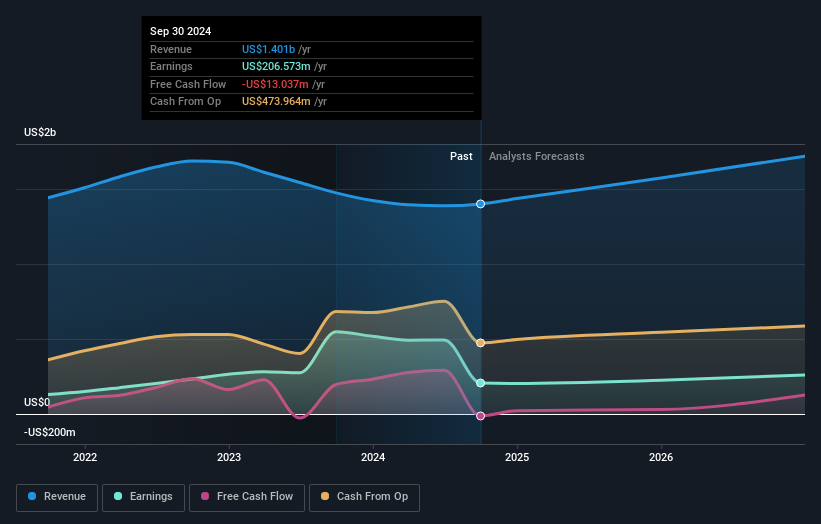Image resolution: width=821 pixels, height=524 pixels.
Task: Toggle the Free Cash Flow legend button
Action: 247,497
